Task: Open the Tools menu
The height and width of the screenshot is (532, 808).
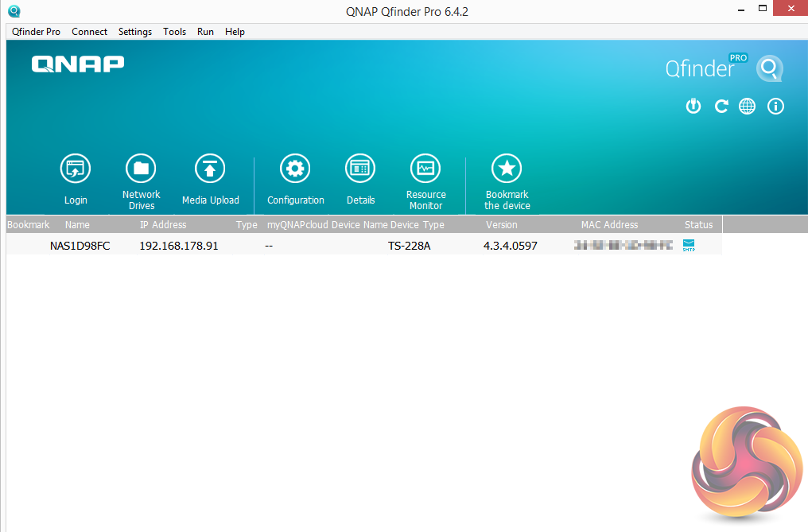Action: (x=174, y=32)
